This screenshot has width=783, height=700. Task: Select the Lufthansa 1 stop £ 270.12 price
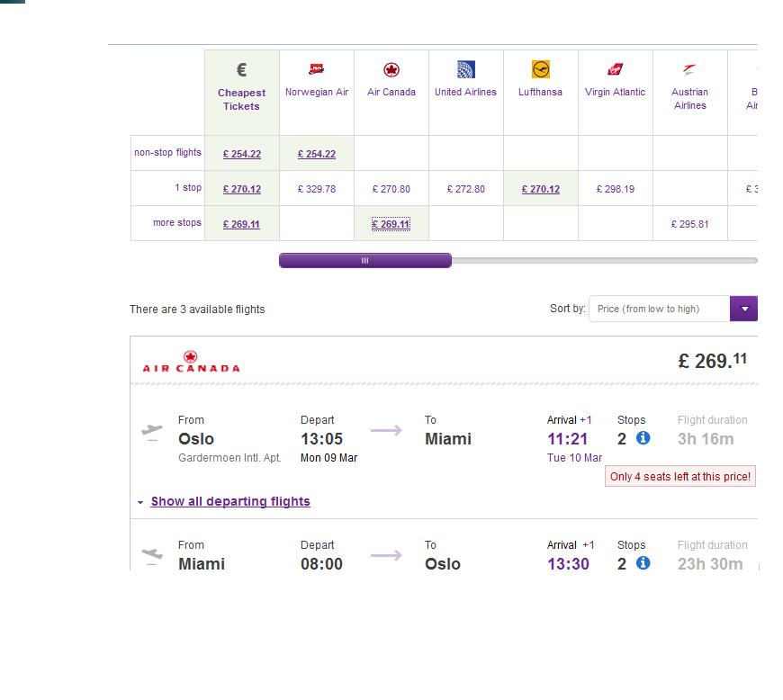[541, 189]
